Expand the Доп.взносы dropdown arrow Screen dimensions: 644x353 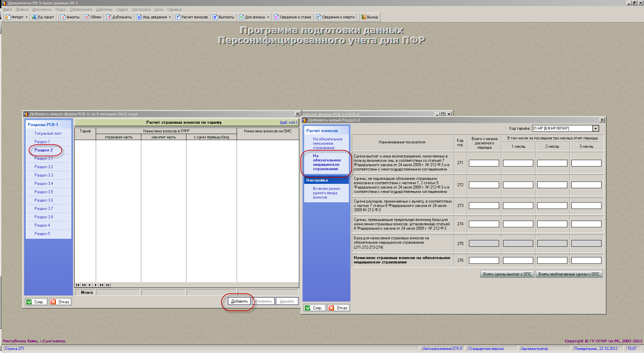click(268, 17)
